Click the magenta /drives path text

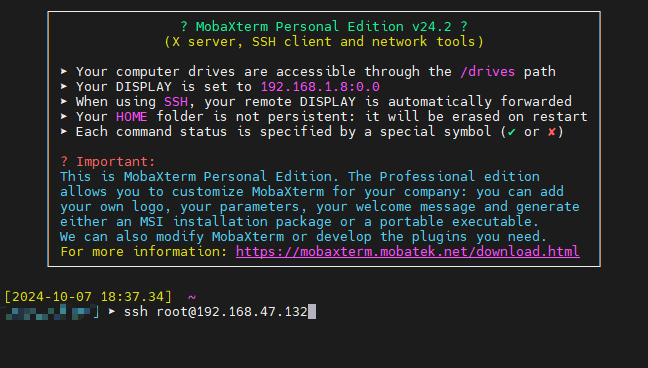488,72
